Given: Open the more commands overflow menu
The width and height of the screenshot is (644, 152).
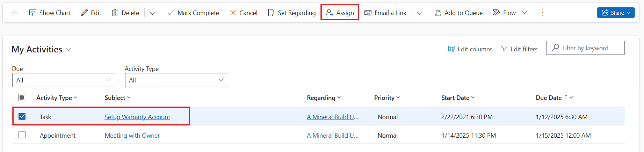Looking at the screenshot, I should [543, 13].
